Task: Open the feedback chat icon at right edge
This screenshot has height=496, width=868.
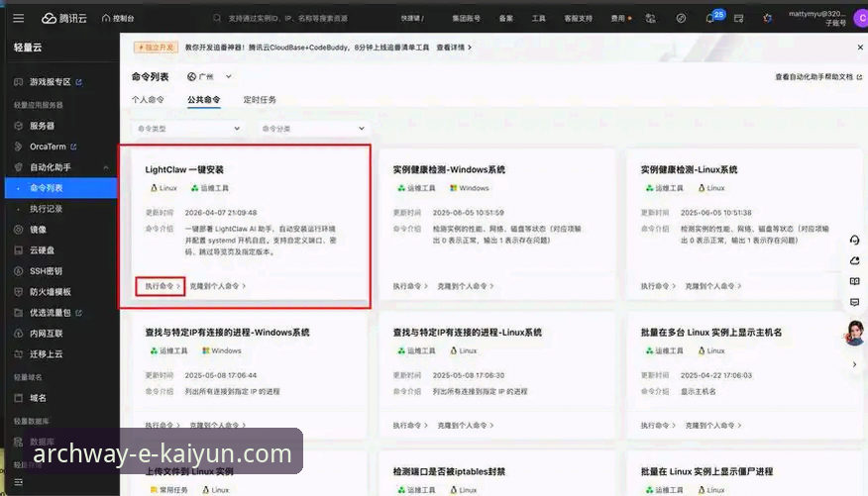Action: tap(855, 303)
